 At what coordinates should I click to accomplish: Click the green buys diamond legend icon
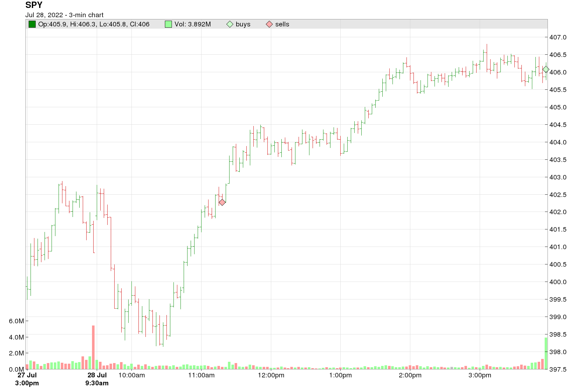230,24
